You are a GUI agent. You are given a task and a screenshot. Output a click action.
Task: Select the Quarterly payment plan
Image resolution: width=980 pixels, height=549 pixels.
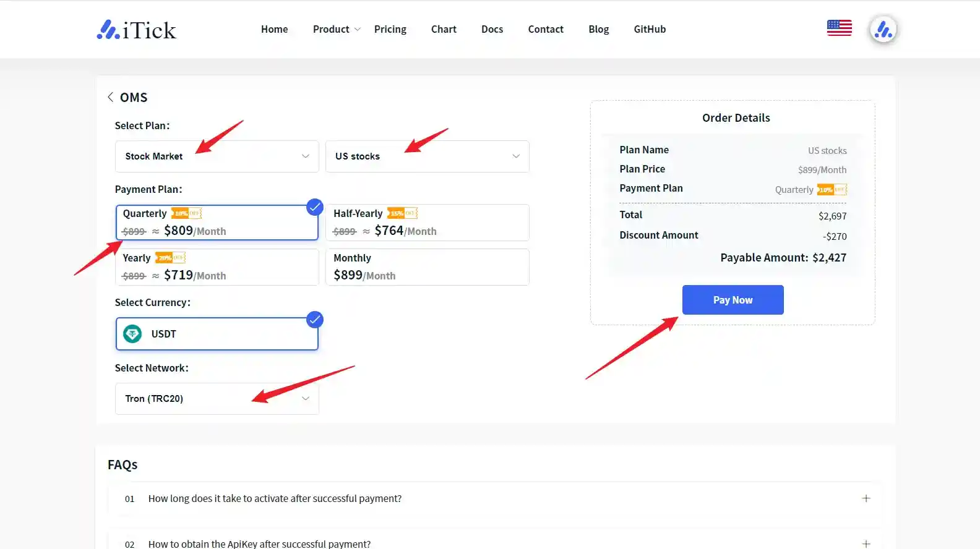[x=217, y=223]
